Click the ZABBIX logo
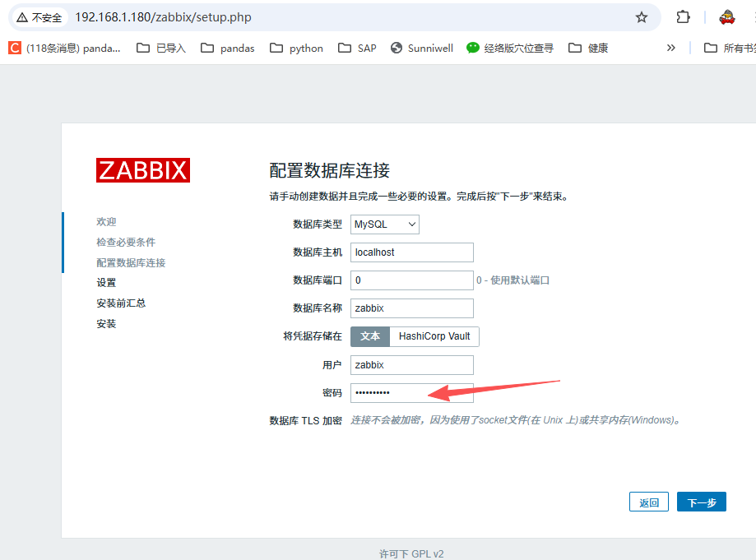This screenshot has width=756, height=560. pos(143,170)
